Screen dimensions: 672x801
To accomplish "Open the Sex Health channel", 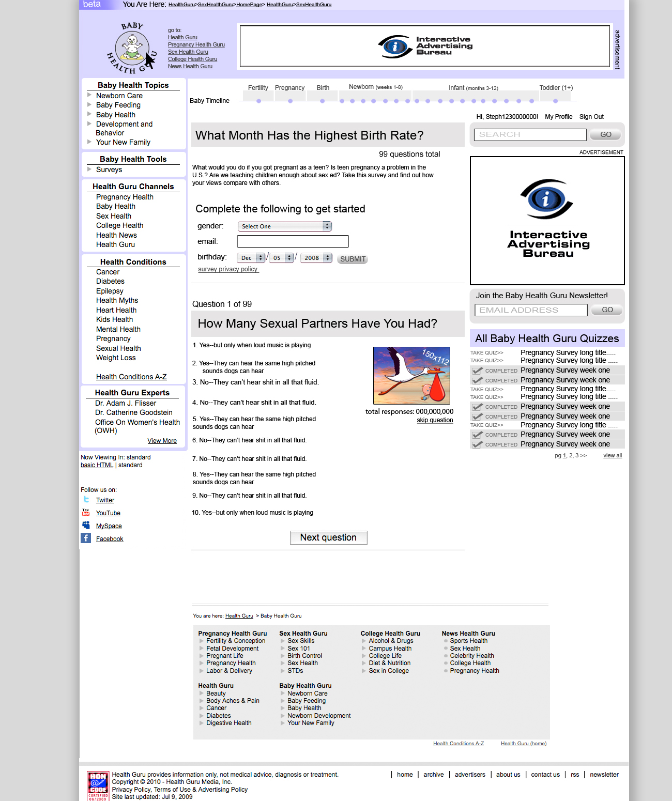I will (x=114, y=216).
